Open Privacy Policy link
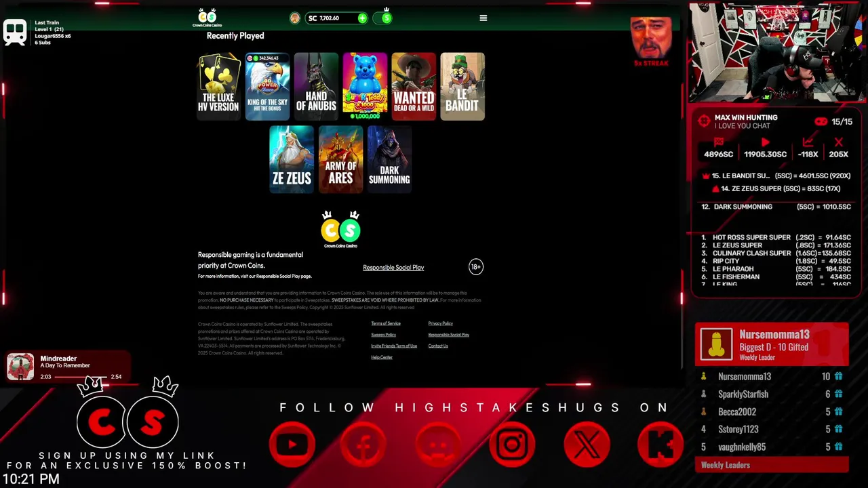This screenshot has height=488, width=868. [441, 323]
